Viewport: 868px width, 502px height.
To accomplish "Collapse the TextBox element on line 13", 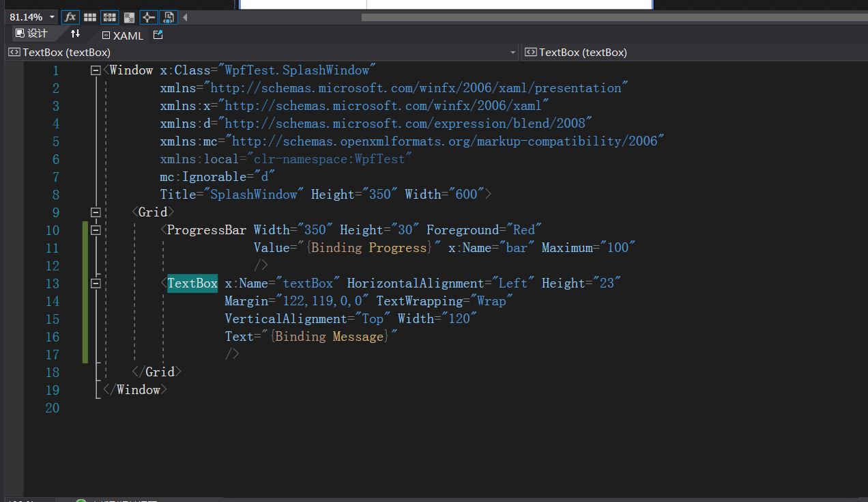I will point(96,283).
